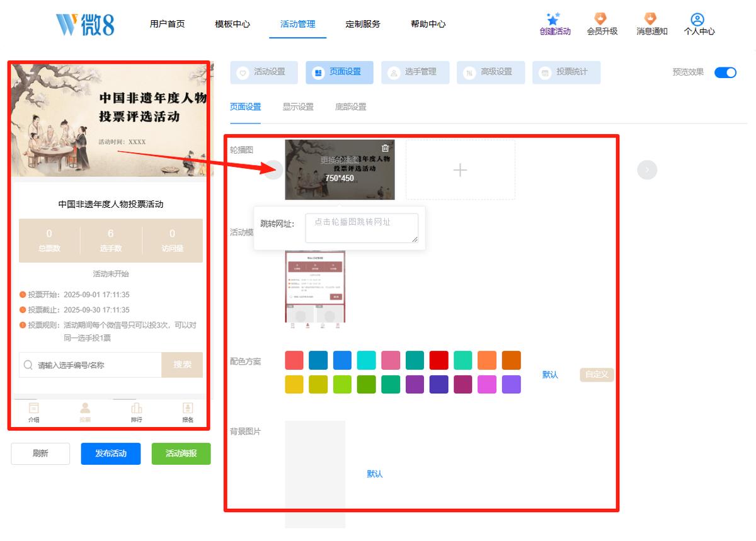Delete the carousel image with the trash icon

[386, 148]
